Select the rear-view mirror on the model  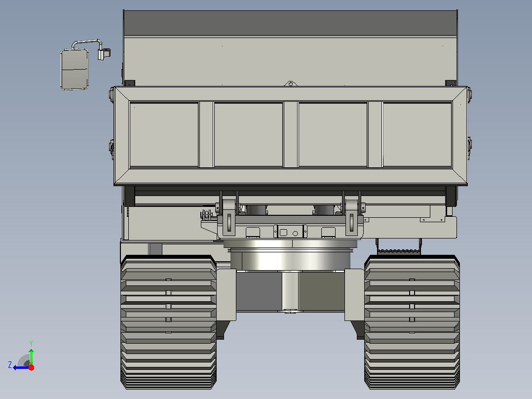pyautogui.click(x=75, y=69)
